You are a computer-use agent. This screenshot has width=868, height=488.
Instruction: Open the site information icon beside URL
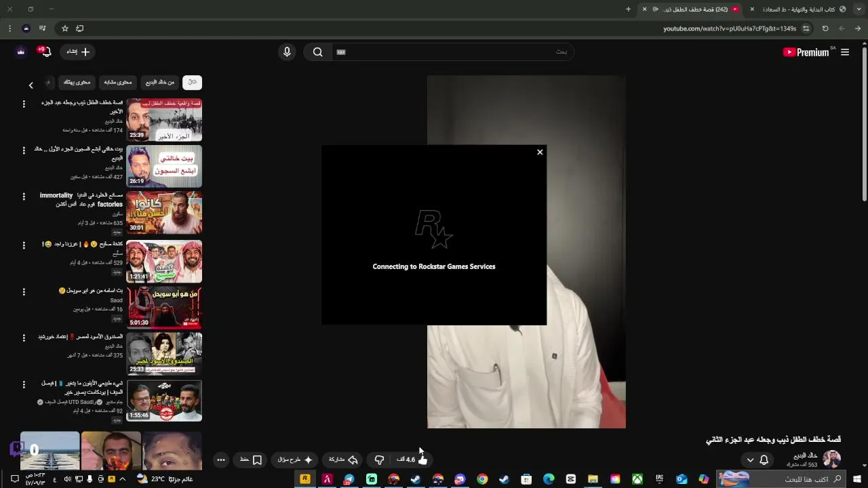click(x=806, y=28)
